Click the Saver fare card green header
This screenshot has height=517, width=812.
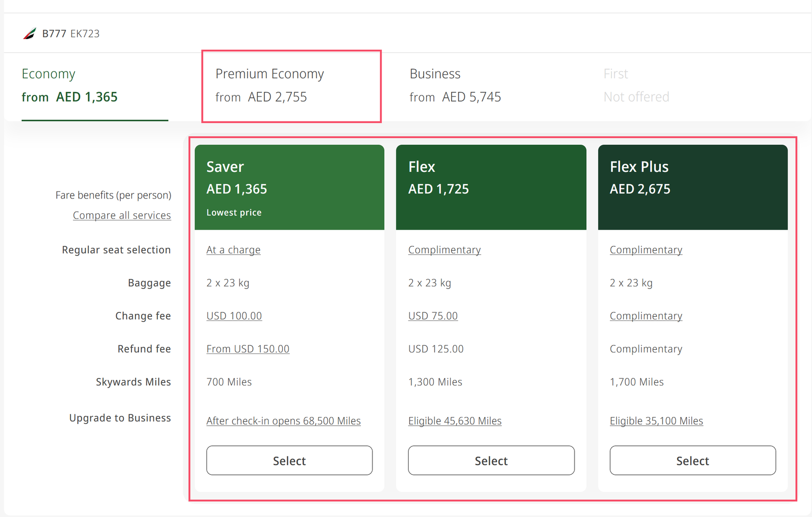click(289, 187)
